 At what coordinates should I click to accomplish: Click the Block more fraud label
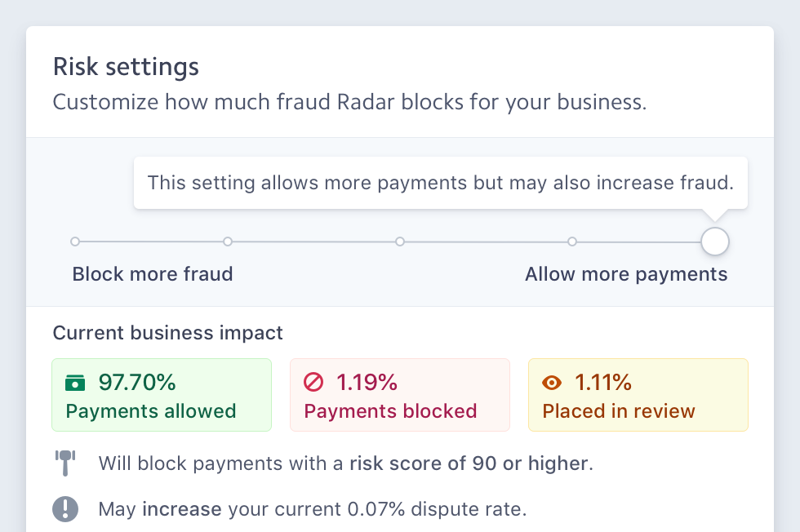click(x=153, y=274)
